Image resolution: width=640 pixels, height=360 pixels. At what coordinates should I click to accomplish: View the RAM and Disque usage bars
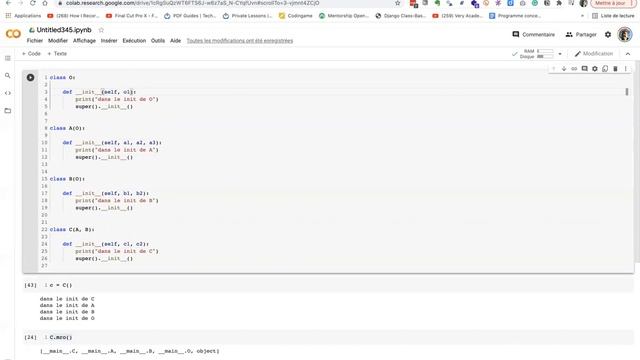pyautogui.click(x=537, y=54)
